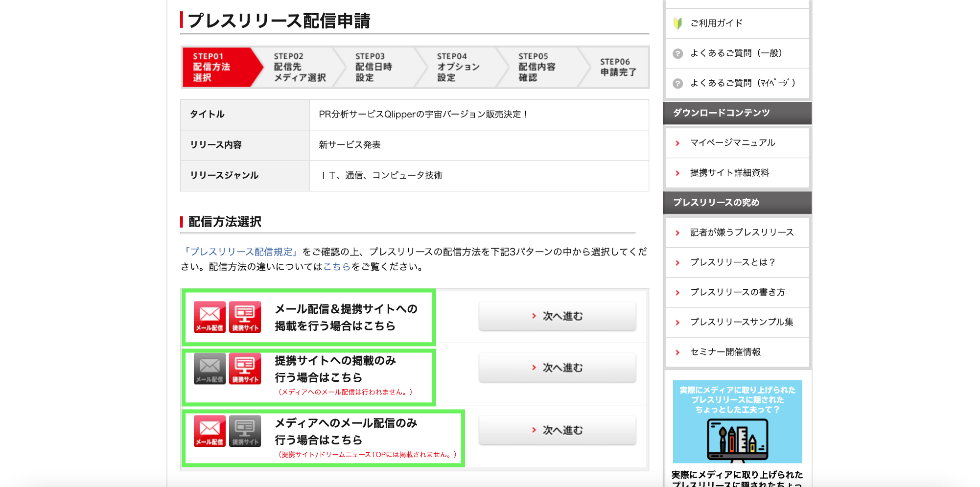Click arrow next to プレスリリースの書き方
Screen dimensions: 980x487
(x=677, y=293)
